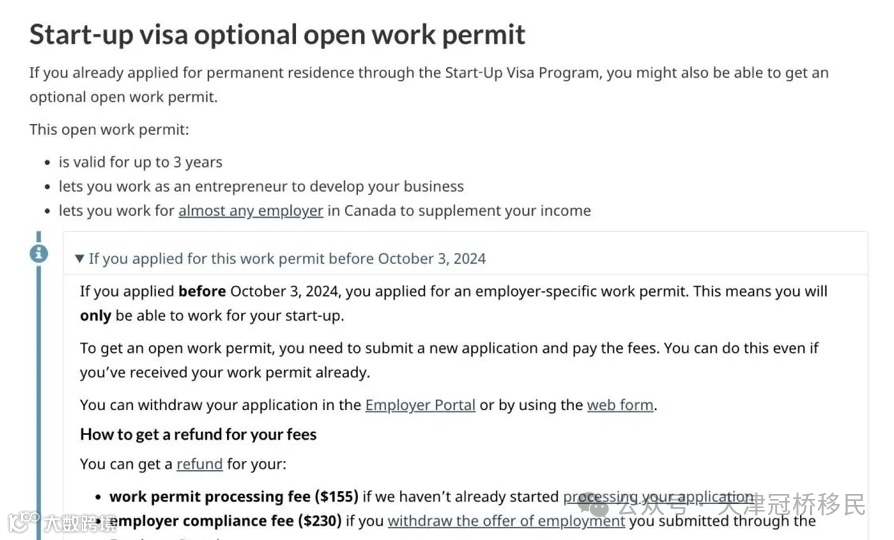The height and width of the screenshot is (540, 894).
Task: Click the bottom-left watermark logo icon
Action: 23,522
